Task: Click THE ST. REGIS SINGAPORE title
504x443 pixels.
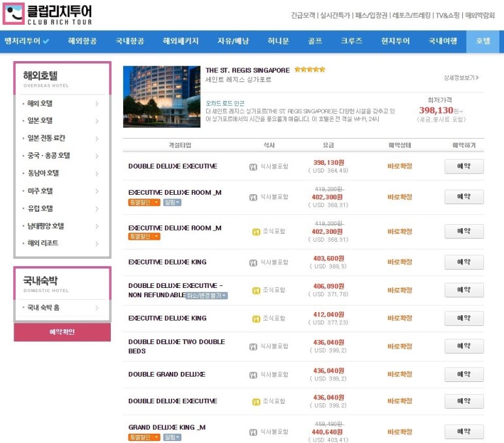Action: (x=248, y=70)
